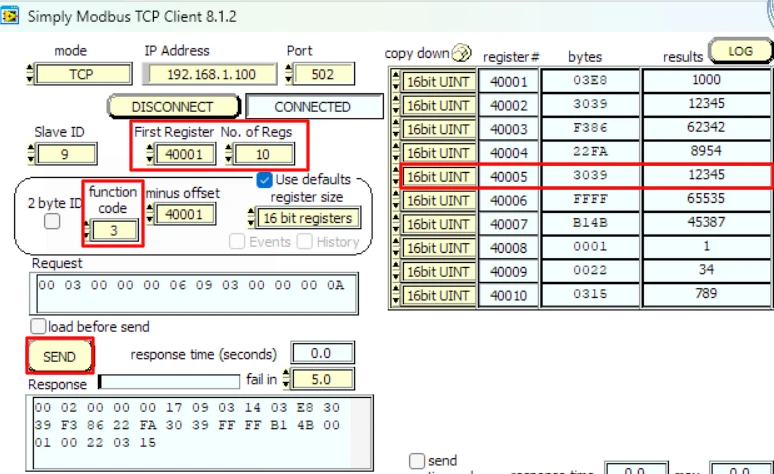The width and height of the screenshot is (774, 474).
Task: Click the function code 3 field
Action: pyautogui.click(x=115, y=230)
